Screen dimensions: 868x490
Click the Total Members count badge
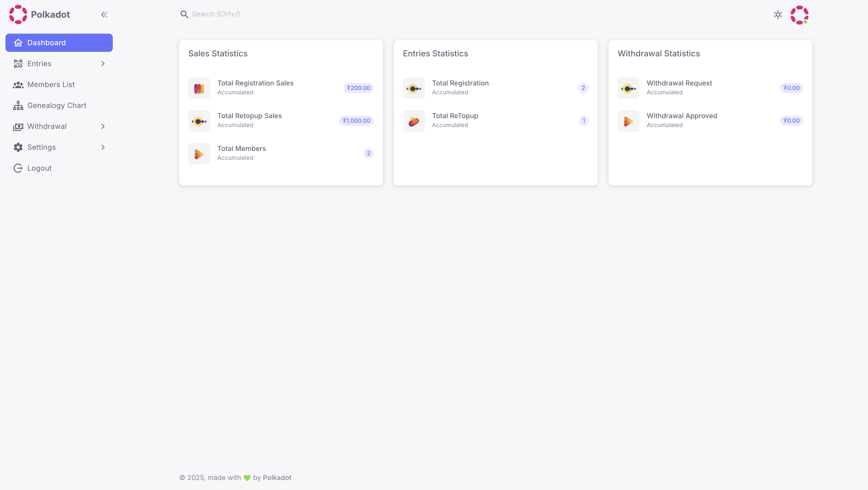click(368, 154)
